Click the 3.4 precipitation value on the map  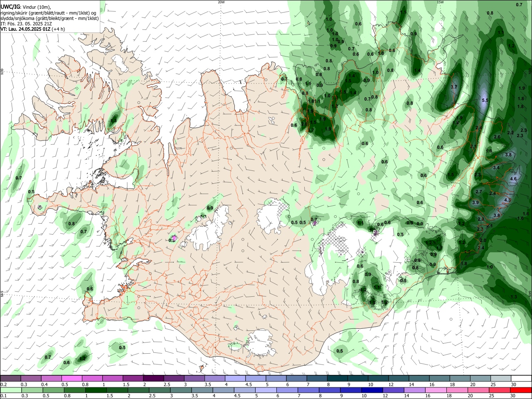[x=496, y=168]
